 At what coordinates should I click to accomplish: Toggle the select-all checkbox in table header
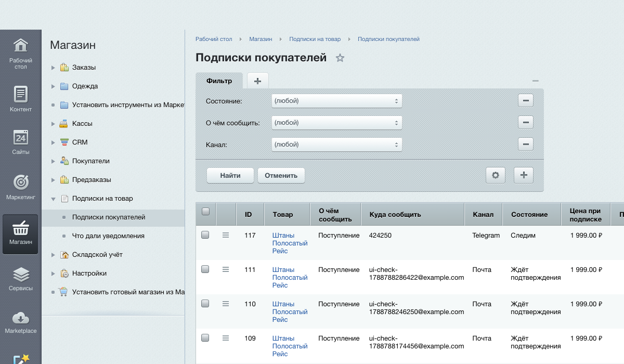(205, 211)
